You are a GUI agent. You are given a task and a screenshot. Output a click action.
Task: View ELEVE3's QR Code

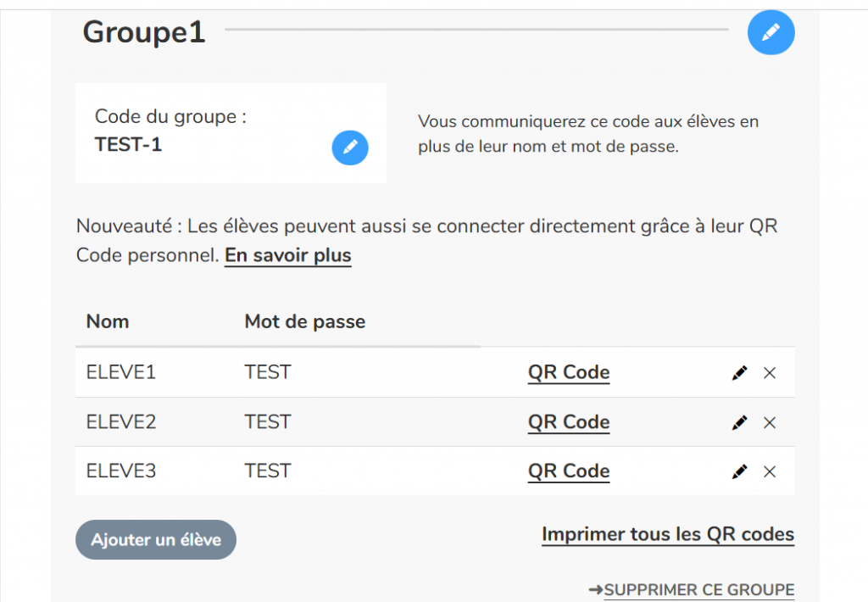568,471
